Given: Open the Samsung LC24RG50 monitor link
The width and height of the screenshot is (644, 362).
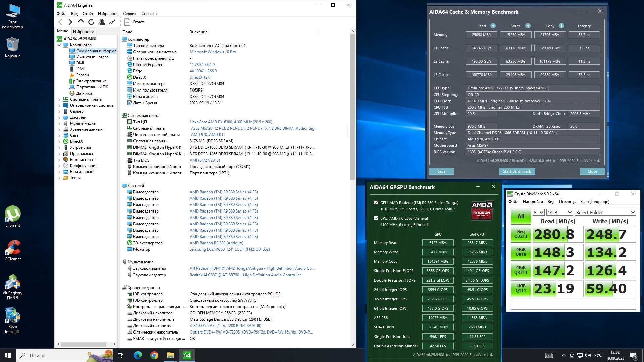Looking at the screenshot, I should (229, 249).
